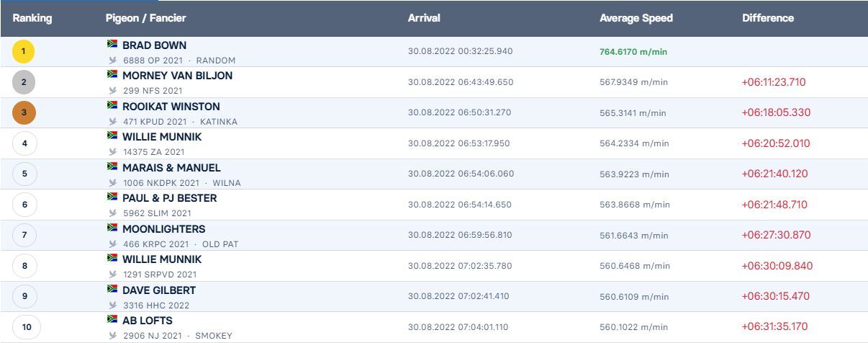Click the silver rank 2 medal badge
868x343 pixels.
pyautogui.click(x=24, y=82)
